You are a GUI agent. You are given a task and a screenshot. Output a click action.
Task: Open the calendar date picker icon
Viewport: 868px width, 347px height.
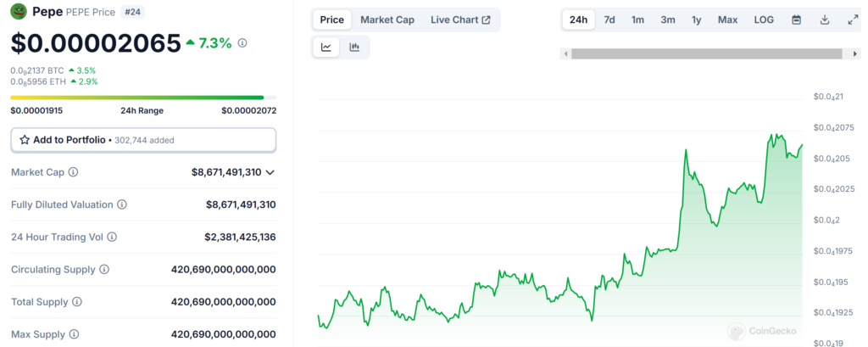point(796,20)
